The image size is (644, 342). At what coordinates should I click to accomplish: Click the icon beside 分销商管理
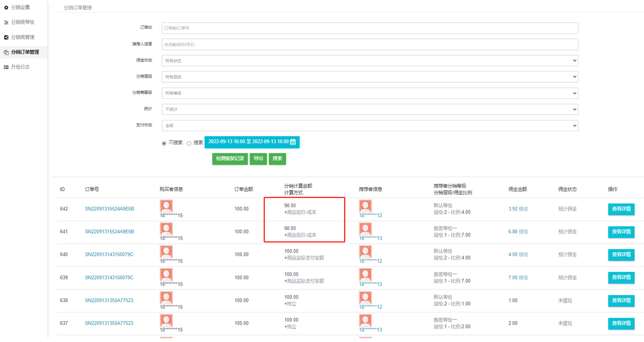click(6, 37)
